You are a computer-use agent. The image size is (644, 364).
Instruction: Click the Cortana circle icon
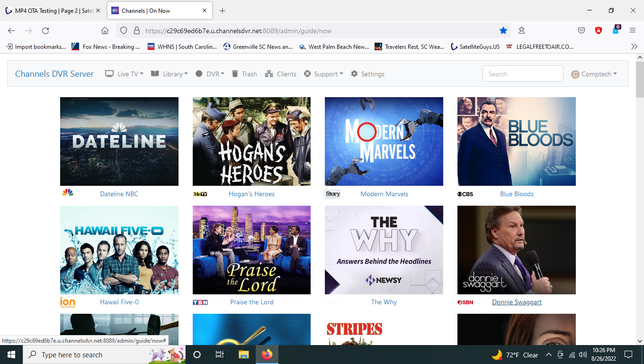click(197, 355)
